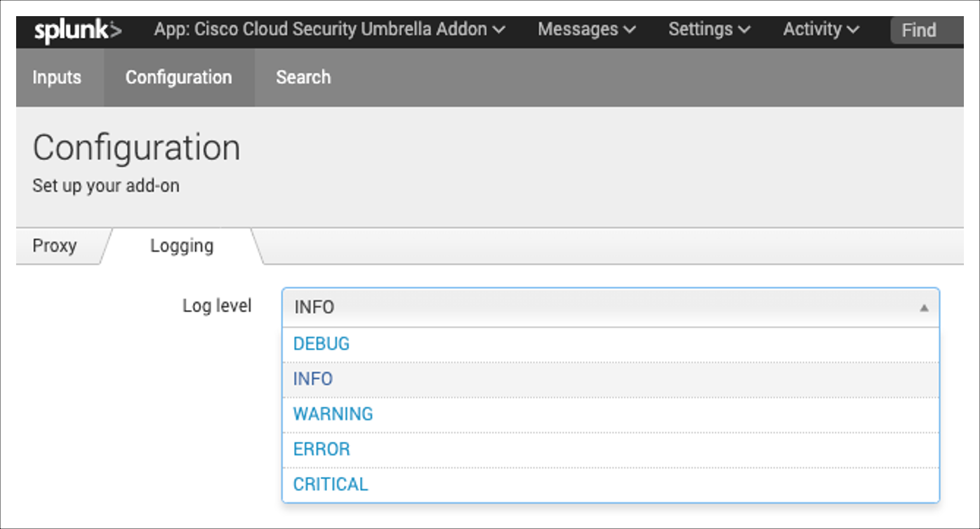Screen dimensions: 980x529
Task: Open the Configuration tab
Action: [178, 77]
